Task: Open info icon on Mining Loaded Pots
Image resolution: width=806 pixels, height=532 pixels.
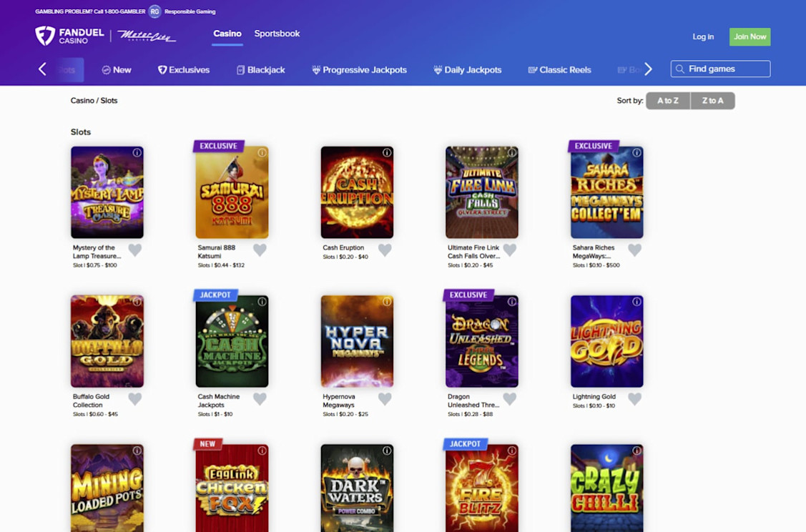Action: click(x=137, y=450)
